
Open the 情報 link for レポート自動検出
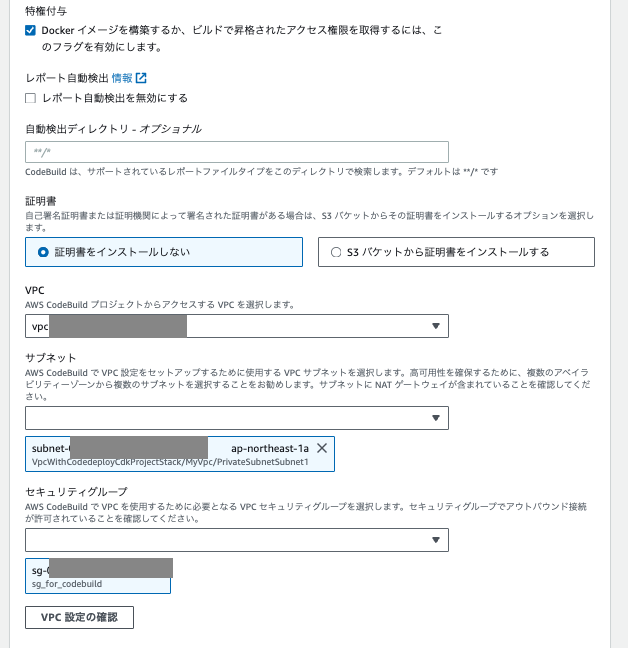(122, 78)
